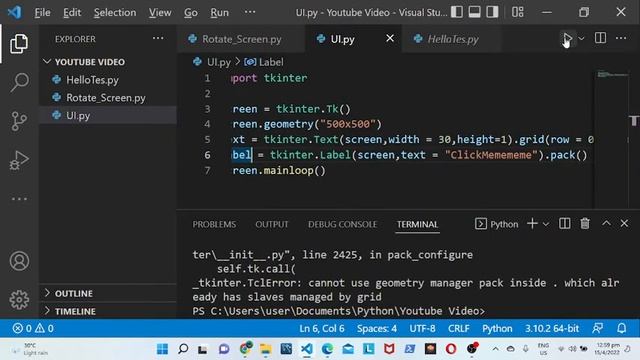
Task: Open the Source Control view
Action: pos(19,121)
